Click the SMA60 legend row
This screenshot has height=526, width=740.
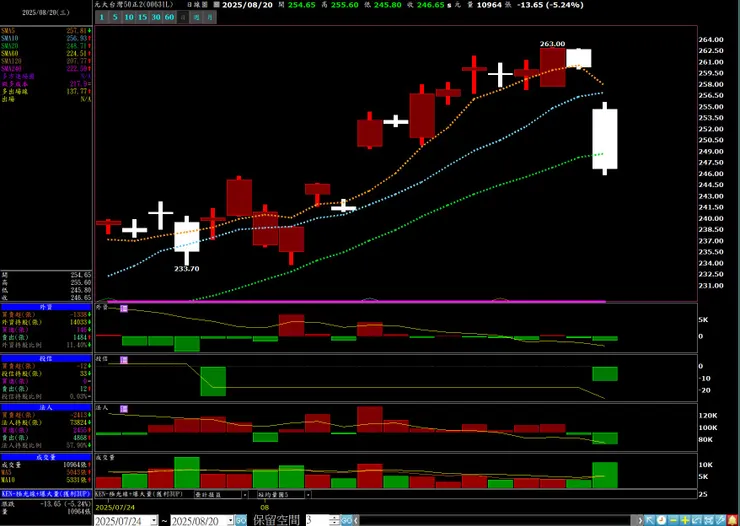(x=46, y=53)
